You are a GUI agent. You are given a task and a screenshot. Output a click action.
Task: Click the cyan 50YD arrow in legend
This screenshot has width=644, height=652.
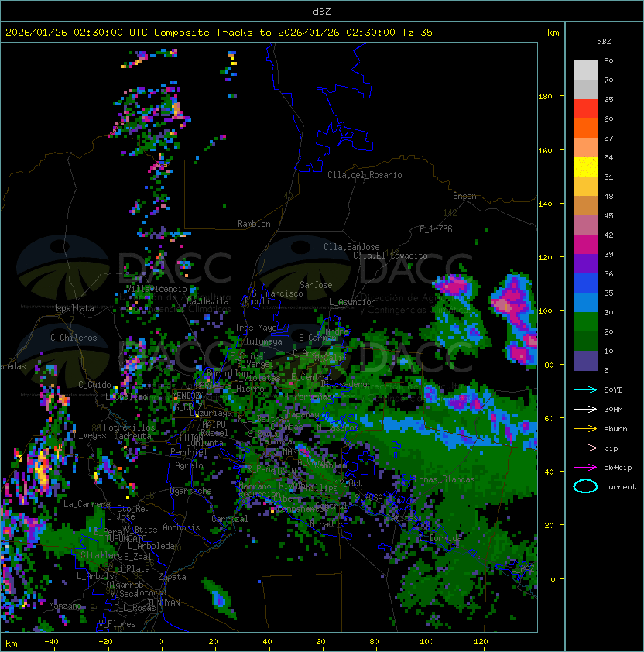coord(585,390)
